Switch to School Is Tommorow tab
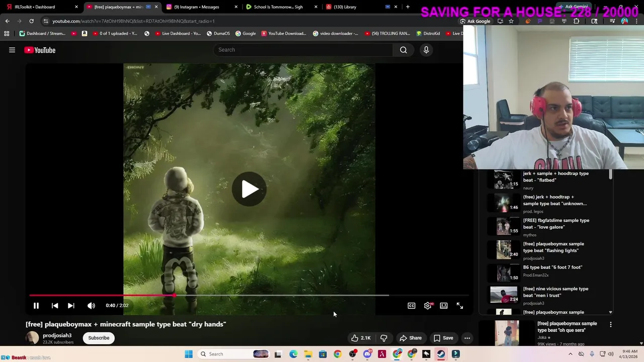This screenshot has width=644, height=362. (x=281, y=7)
